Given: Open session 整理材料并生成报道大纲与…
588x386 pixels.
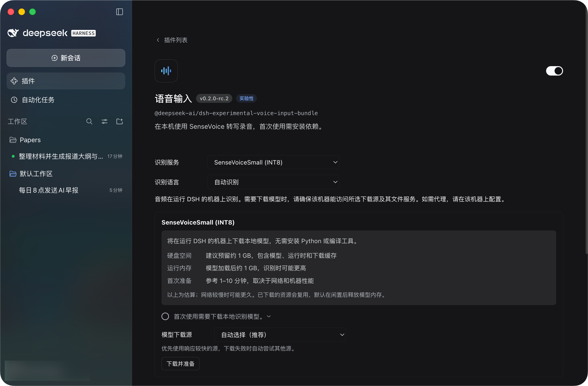Looking at the screenshot, I should [66, 156].
